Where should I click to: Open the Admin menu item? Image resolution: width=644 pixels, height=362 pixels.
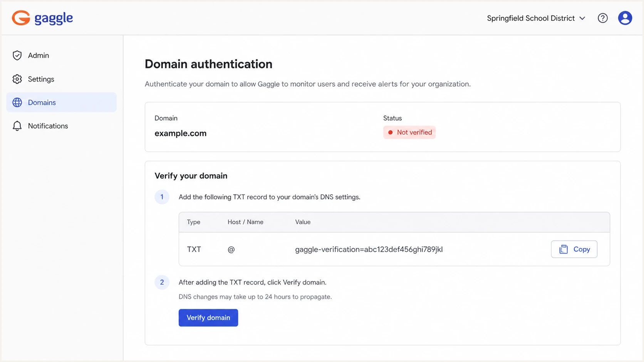[62, 55]
